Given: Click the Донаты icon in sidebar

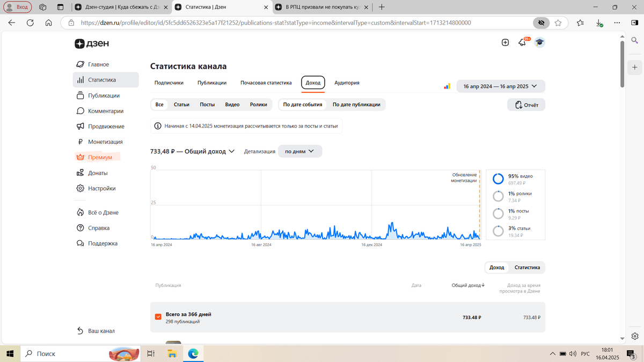Looking at the screenshot, I should click(x=80, y=173).
